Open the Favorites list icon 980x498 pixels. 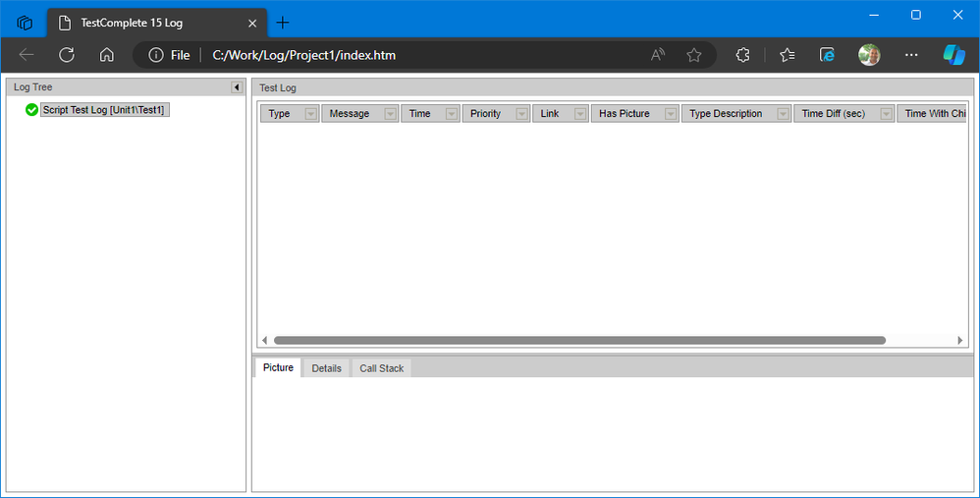tap(787, 55)
